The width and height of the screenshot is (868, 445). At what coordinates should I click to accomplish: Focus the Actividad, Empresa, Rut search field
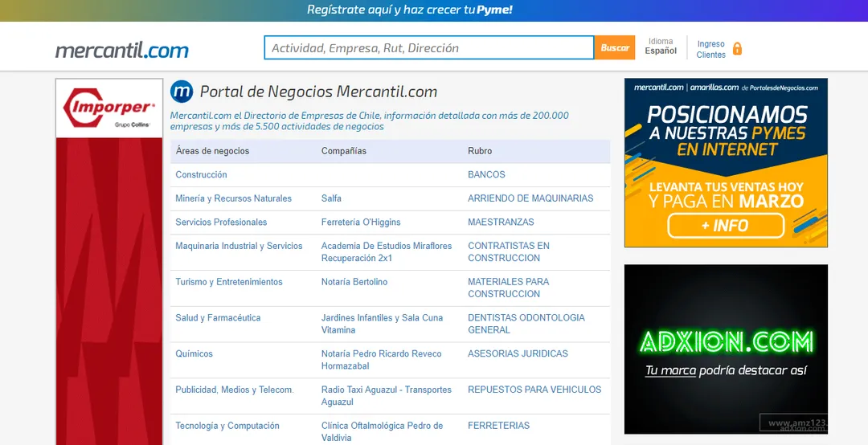pos(429,47)
